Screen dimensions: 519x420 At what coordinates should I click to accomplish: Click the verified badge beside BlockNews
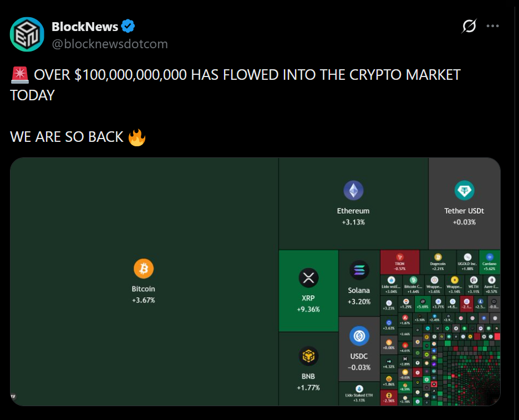(128, 25)
